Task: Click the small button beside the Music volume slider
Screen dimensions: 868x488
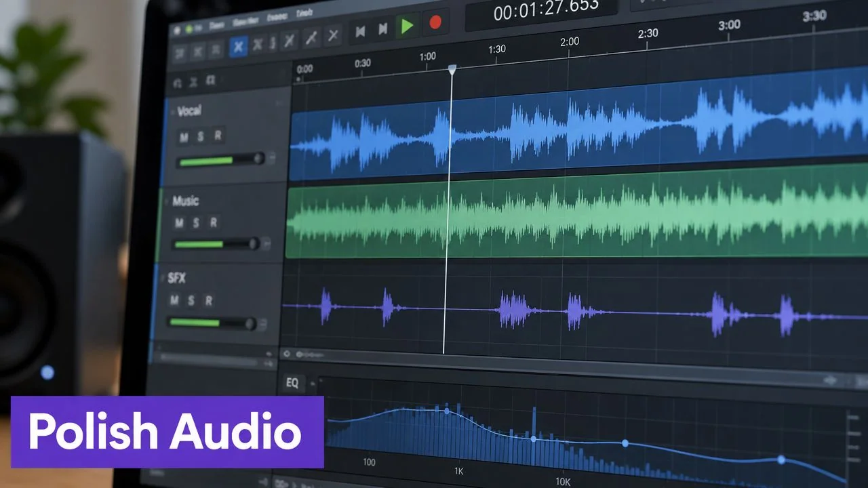Action: click(267, 242)
